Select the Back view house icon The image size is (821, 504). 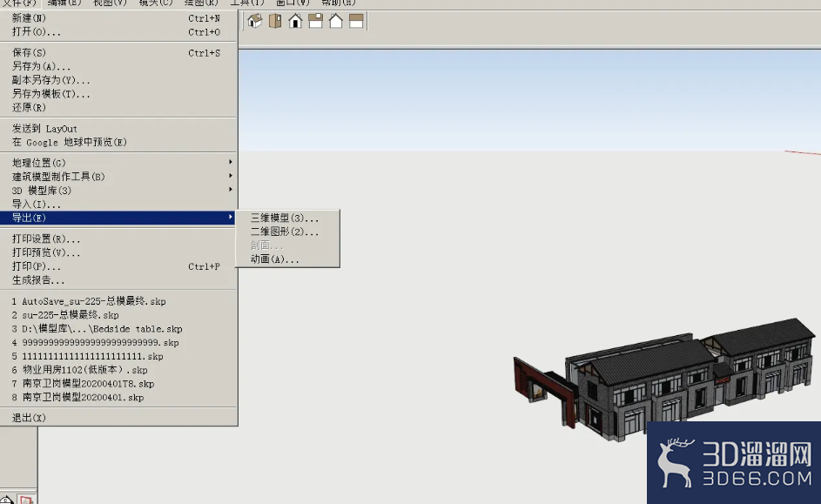tap(335, 21)
